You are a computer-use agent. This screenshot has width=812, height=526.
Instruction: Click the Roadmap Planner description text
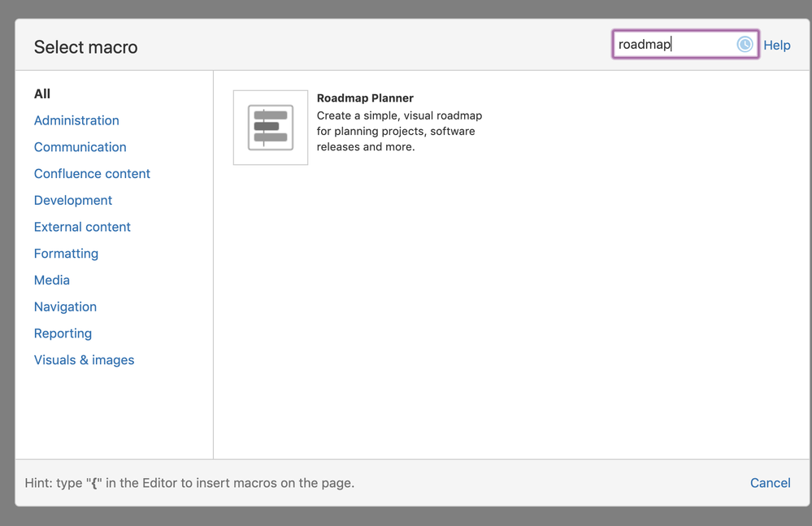tap(399, 131)
